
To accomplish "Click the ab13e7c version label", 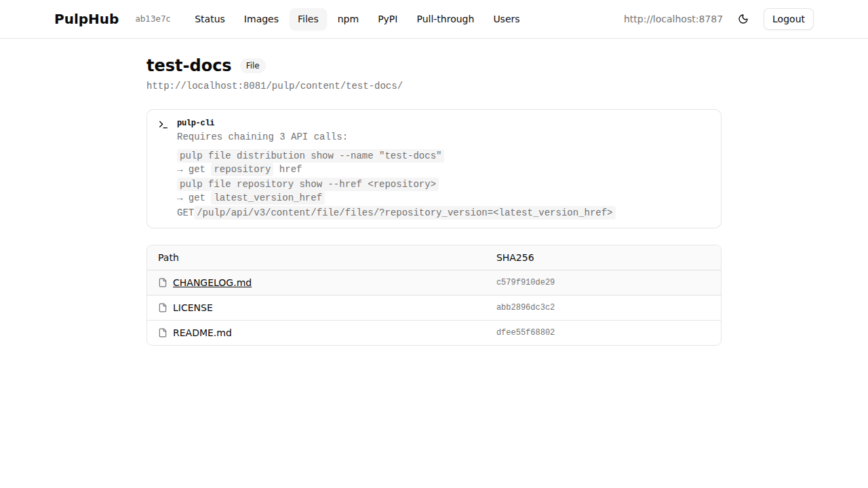I will pyautogui.click(x=153, y=19).
